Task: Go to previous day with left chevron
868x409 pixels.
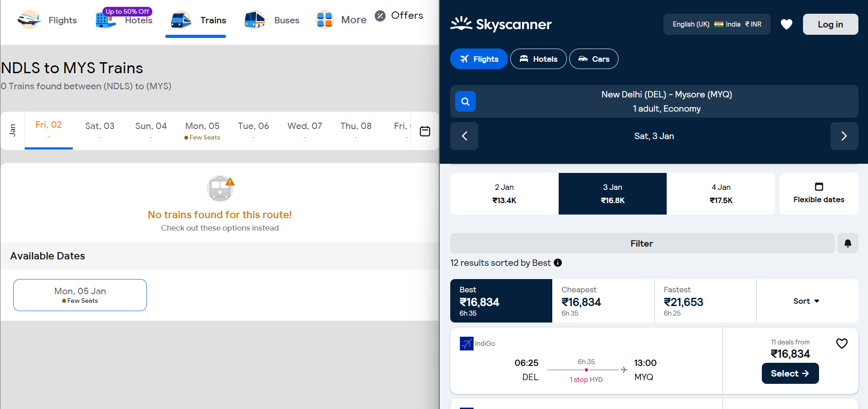Action: pyautogui.click(x=464, y=136)
